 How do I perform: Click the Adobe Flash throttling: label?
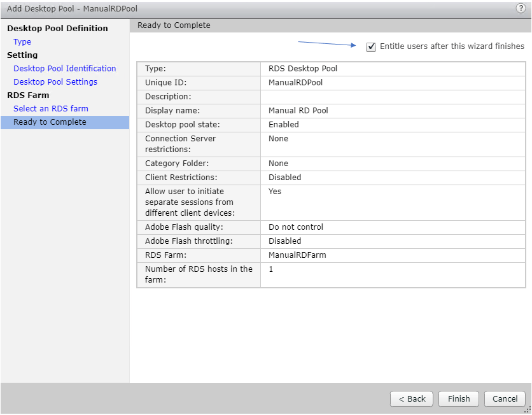[x=188, y=241]
